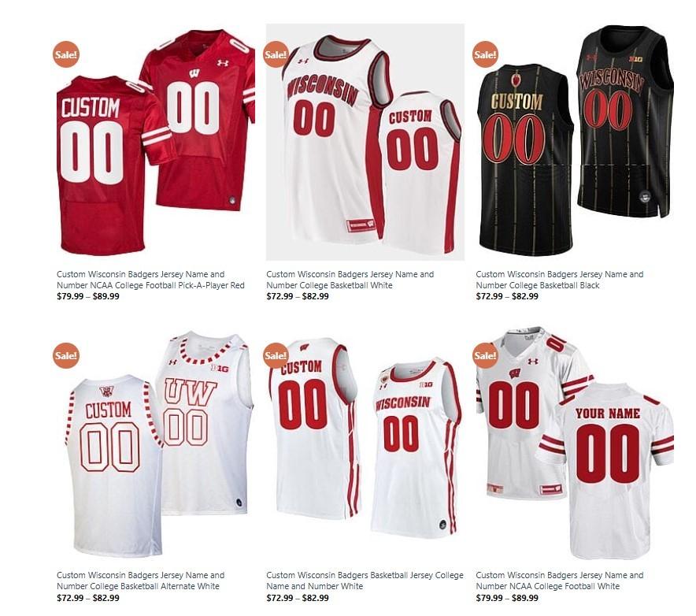Open black pinstripe basketball jersey image
The width and height of the screenshot is (696, 616).
575,142
